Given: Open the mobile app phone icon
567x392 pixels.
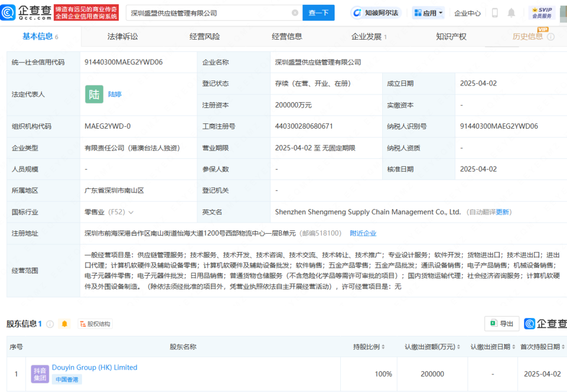Looking at the screenshot, I should pyautogui.click(x=495, y=13).
